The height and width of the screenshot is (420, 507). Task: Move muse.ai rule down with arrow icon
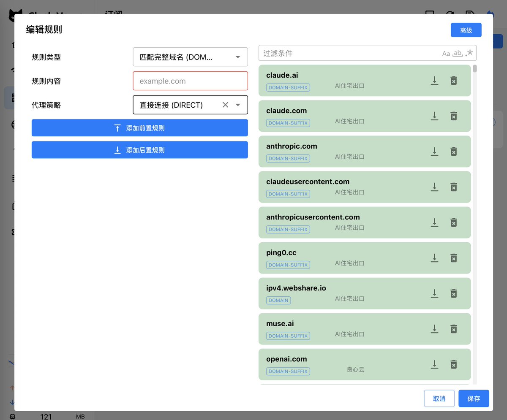pyautogui.click(x=434, y=329)
